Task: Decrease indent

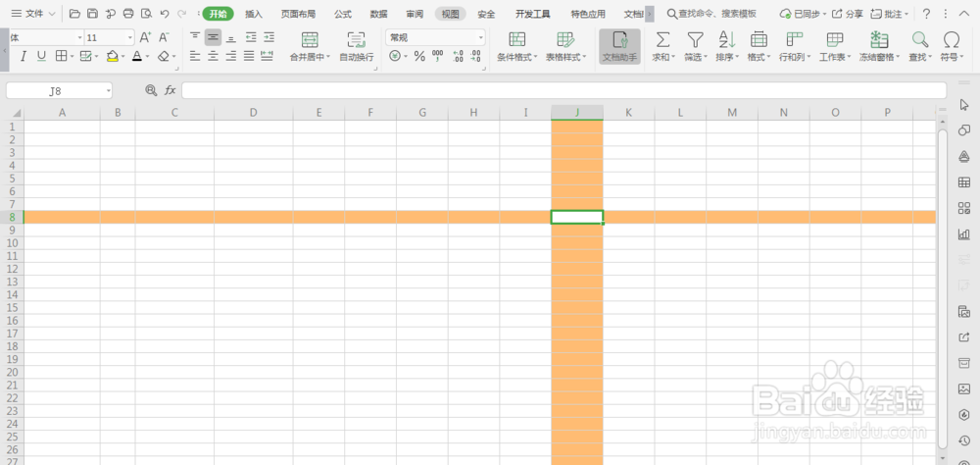Action: (251, 37)
